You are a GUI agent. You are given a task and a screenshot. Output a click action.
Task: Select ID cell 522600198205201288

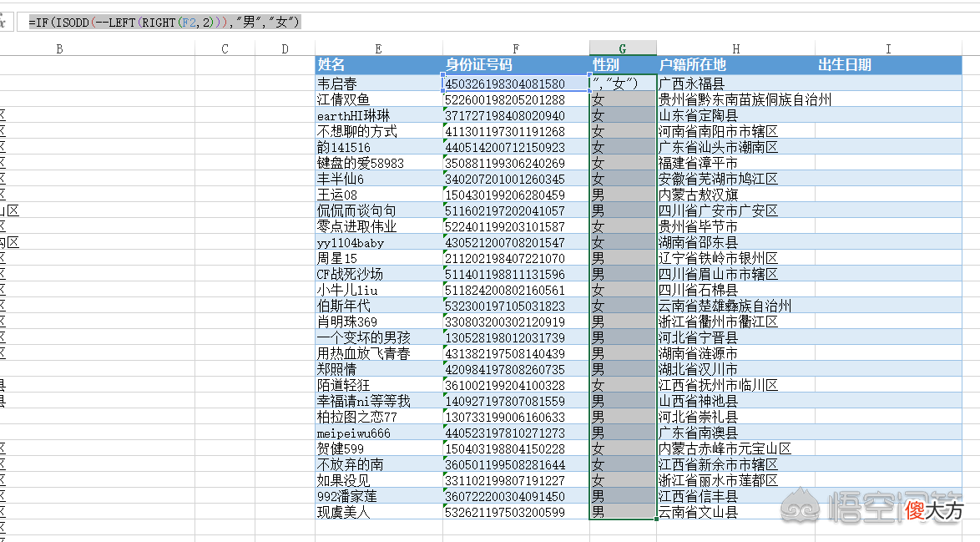516,99
